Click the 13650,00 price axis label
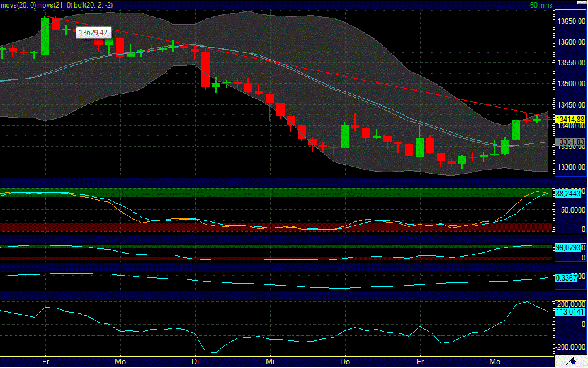The width and height of the screenshot is (588, 368). point(571,21)
